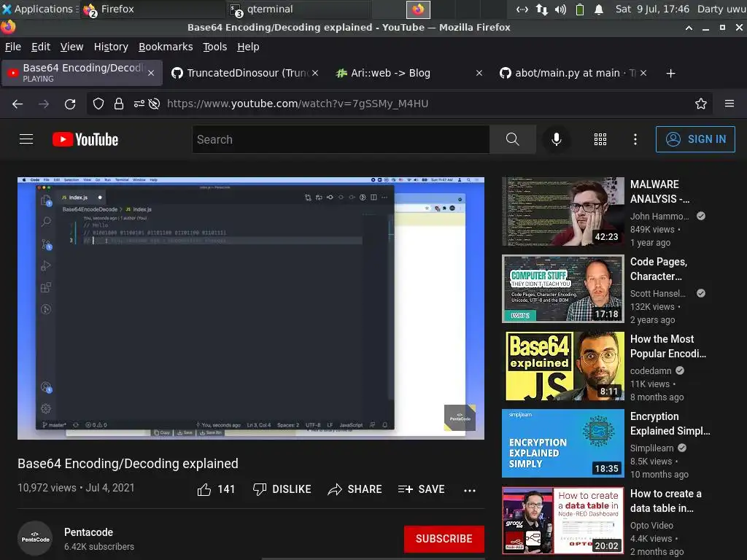Viewport: 747px width, 560px height.
Task: Open the codedamn channel name
Action: (x=651, y=371)
